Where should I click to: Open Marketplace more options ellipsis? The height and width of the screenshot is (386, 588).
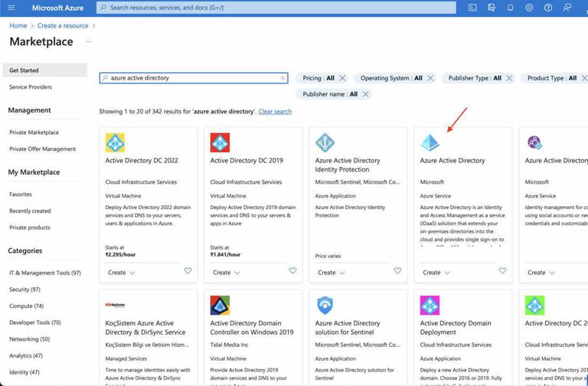click(88, 41)
